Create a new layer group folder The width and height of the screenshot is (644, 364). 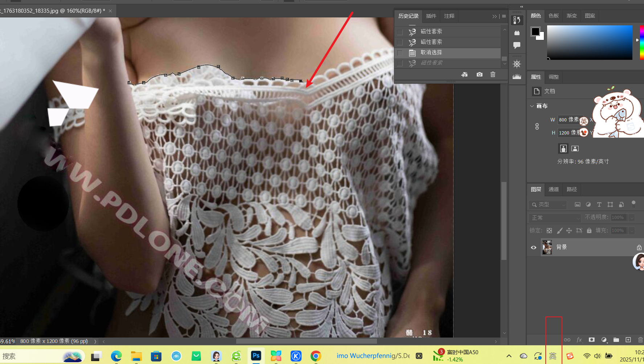[616, 340]
